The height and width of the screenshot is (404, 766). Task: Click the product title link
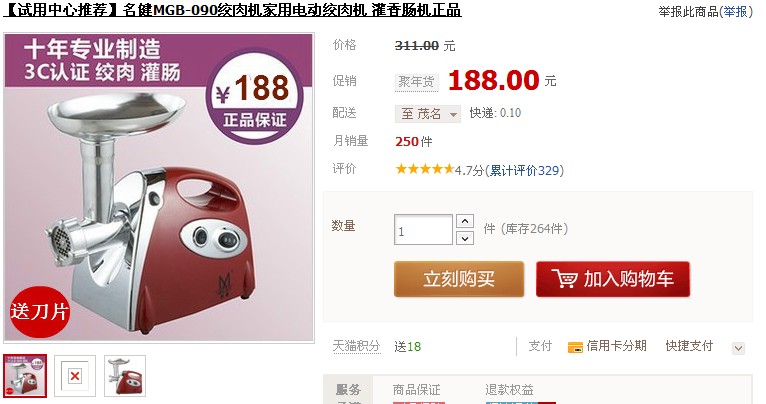point(233,10)
